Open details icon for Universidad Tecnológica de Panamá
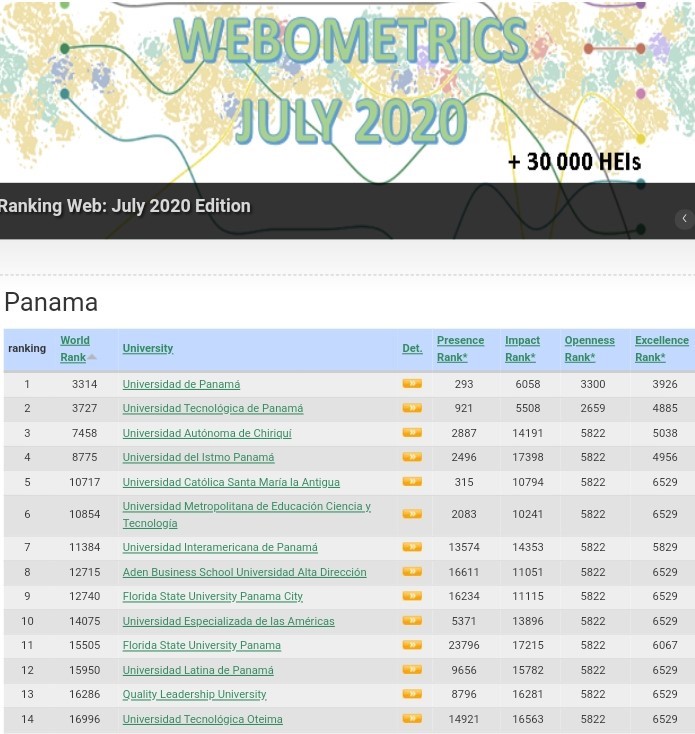The height and width of the screenshot is (734, 695). [412, 408]
